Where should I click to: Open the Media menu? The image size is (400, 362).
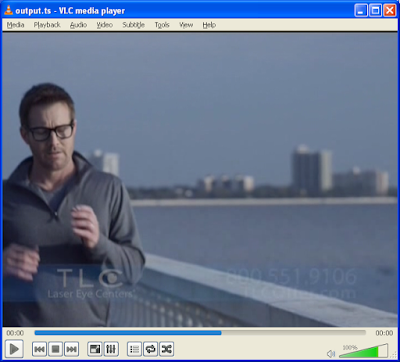point(15,25)
